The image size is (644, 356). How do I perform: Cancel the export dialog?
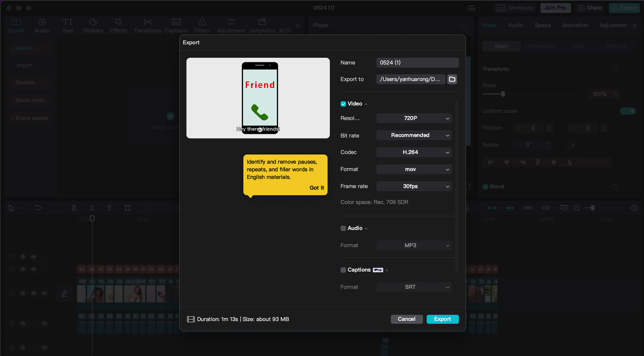(407, 319)
